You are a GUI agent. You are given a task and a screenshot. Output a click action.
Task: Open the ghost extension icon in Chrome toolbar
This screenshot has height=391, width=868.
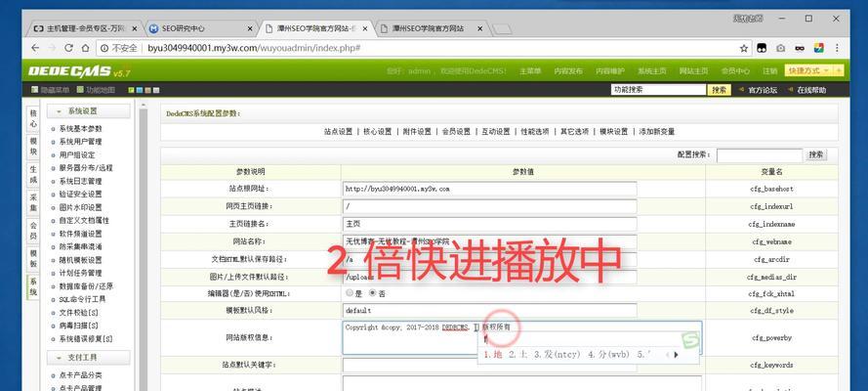point(763,48)
